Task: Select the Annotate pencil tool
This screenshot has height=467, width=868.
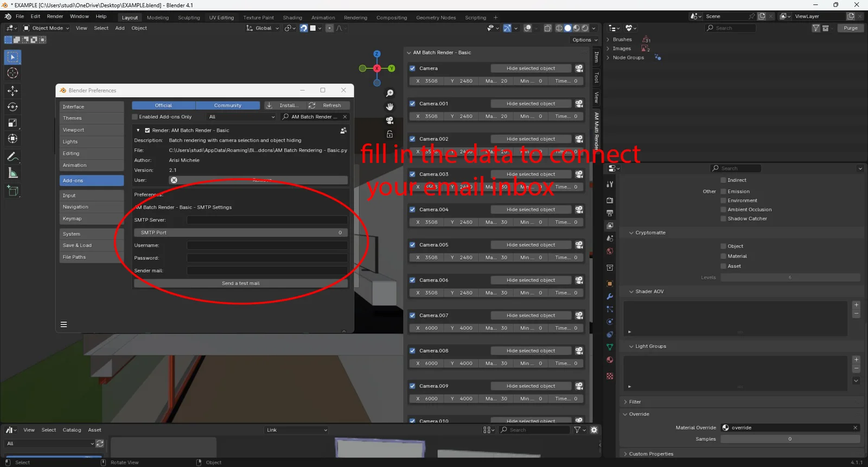Action: (12, 157)
